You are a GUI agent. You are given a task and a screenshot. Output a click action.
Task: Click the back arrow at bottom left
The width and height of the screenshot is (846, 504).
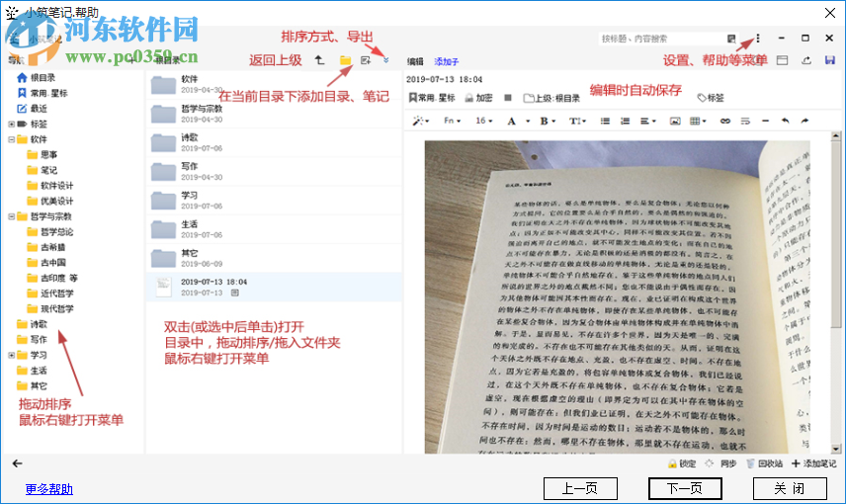click(17, 463)
